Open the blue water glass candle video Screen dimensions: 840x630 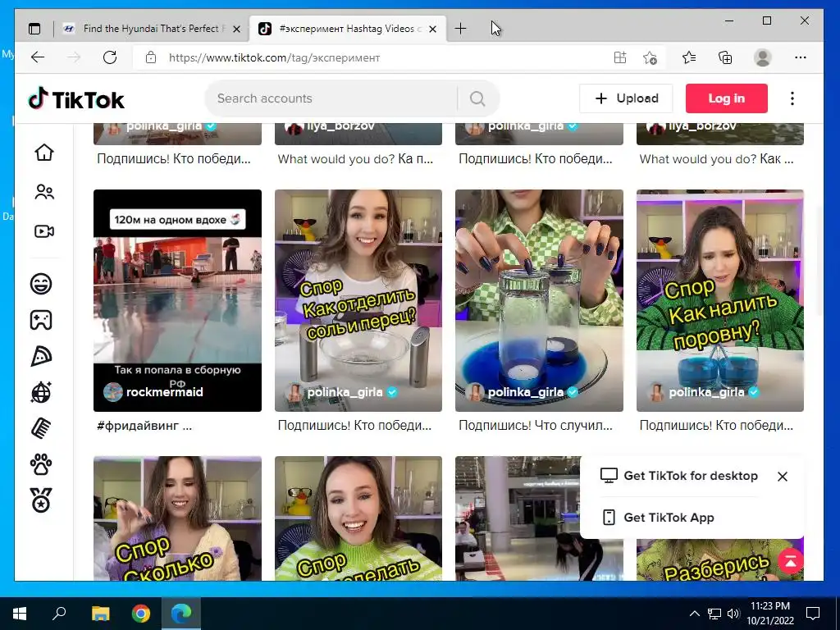click(539, 300)
